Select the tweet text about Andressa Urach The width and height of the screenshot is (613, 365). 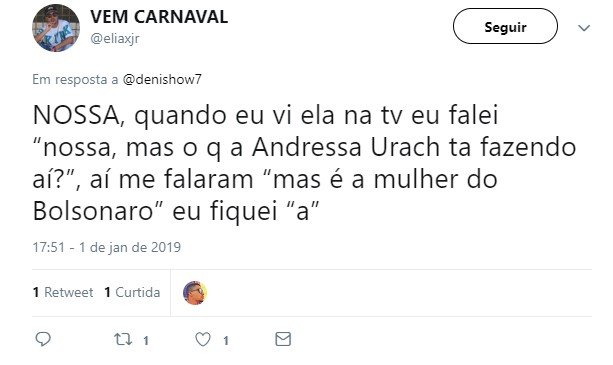point(305,163)
